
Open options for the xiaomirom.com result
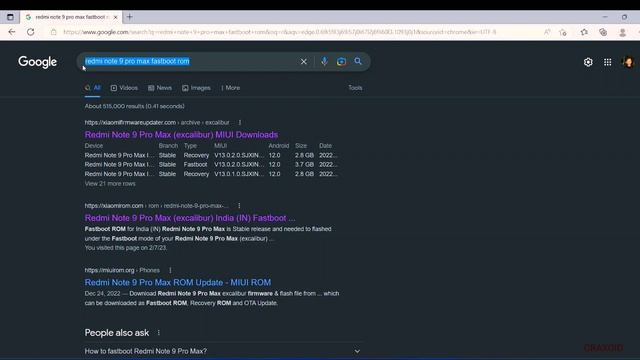click(239, 206)
